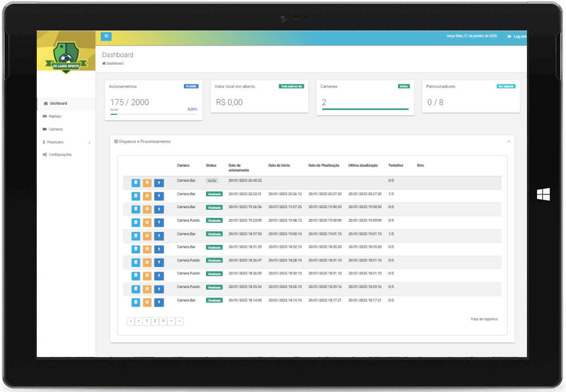Image resolution: width=566 pixels, height=392 pixels.
Task: Collapse the Disparos e Processamento panel chevron
Action: tap(508, 141)
